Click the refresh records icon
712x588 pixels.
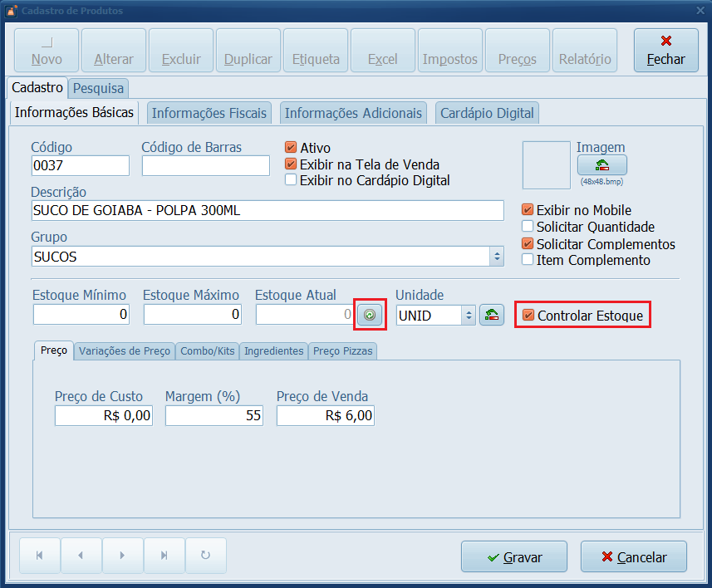(x=205, y=556)
